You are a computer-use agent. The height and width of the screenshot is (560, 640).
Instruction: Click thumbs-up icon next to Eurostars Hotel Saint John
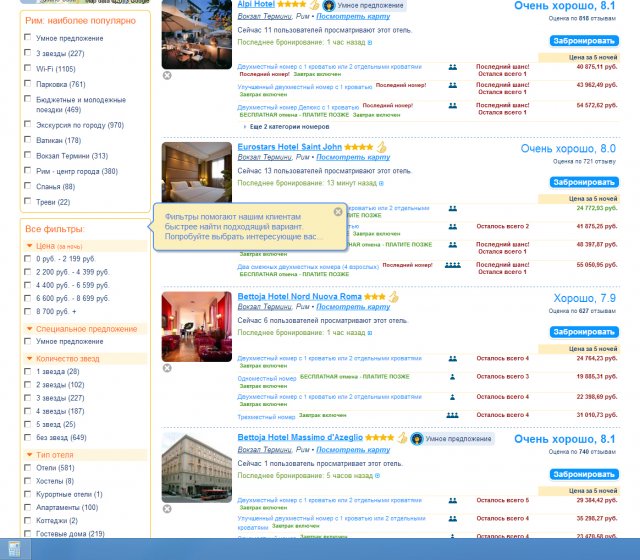[x=381, y=147]
